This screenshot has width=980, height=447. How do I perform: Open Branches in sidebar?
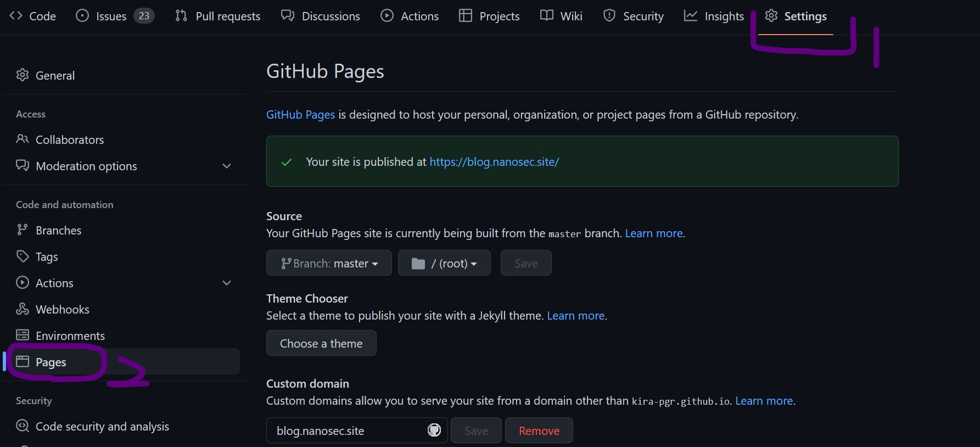point(121,230)
